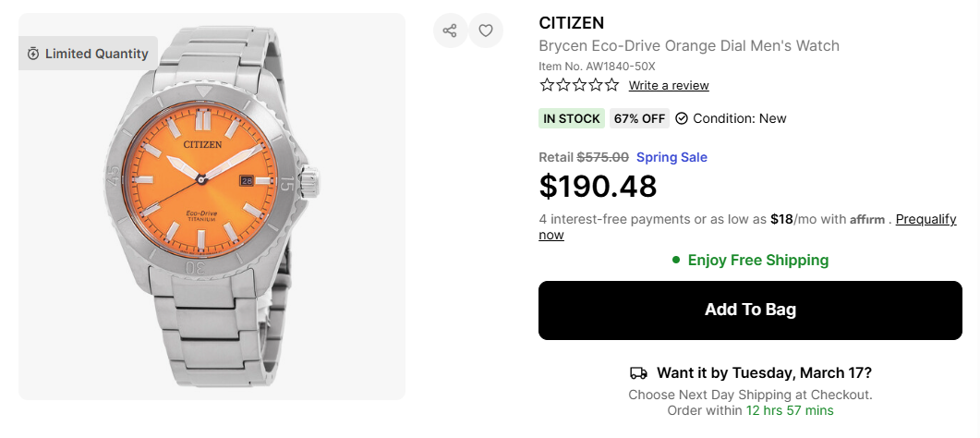Viewport: 980px width, 438px height.
Task: Open the Write a review link
Action: click(669, 86)
